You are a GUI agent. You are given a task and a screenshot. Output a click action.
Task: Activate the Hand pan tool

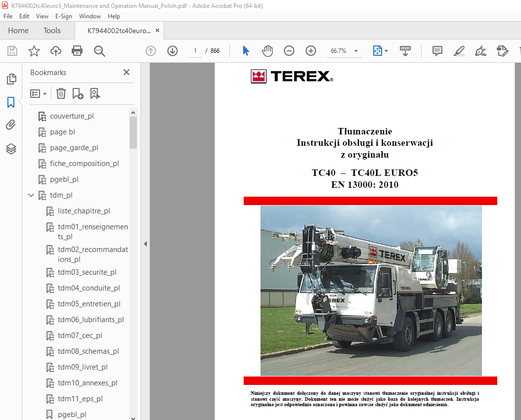point(267,51)
